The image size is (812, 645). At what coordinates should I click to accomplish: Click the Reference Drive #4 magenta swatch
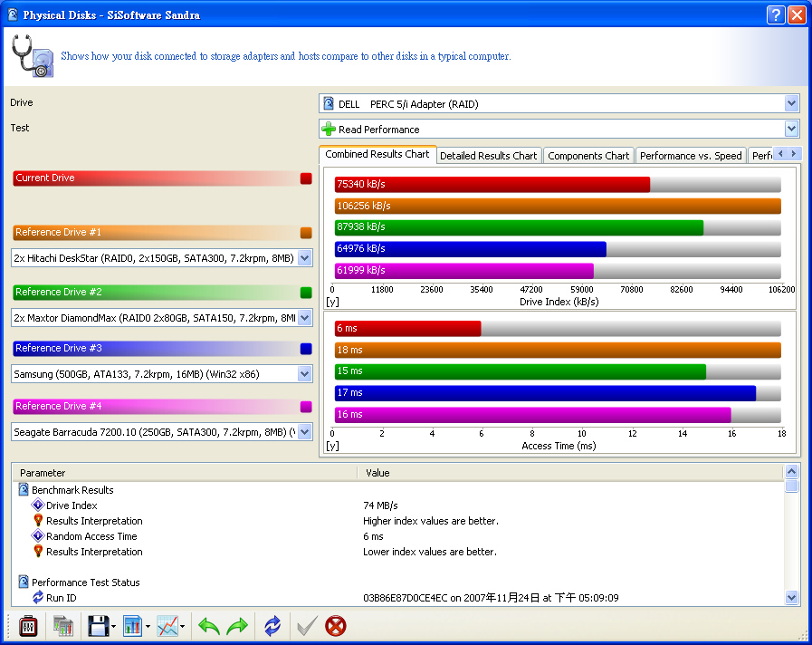pyautogui.click(x=306, y=407)
